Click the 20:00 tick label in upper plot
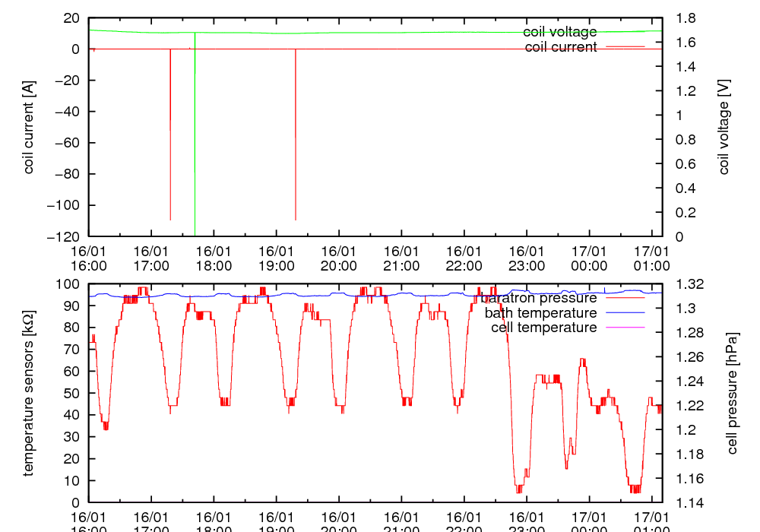Screen dimensions: 760x532 [x=338, y=258]
